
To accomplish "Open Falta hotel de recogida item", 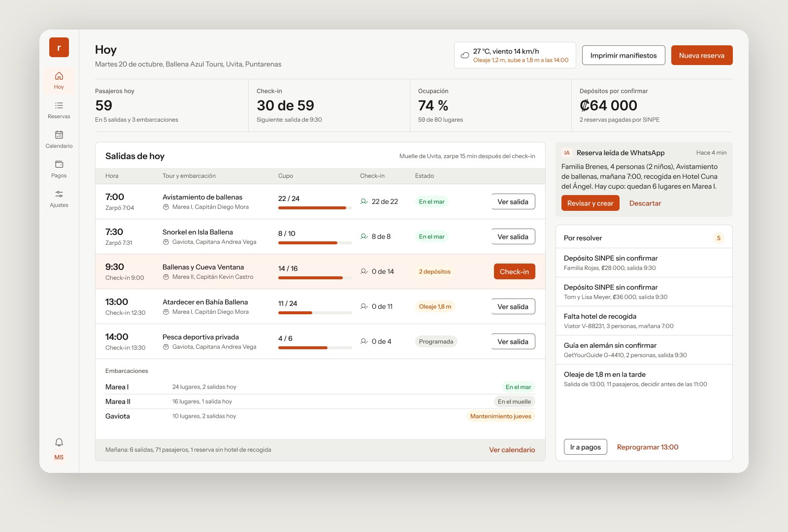I will point(644,321).
